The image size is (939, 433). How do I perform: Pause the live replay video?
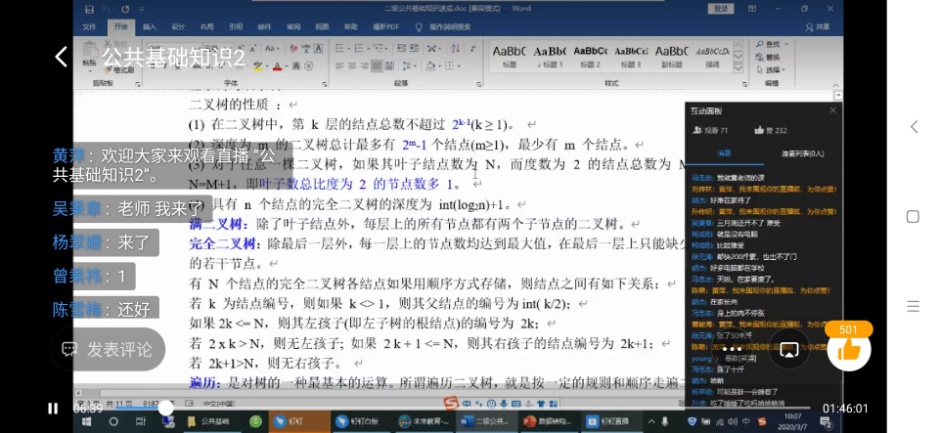pos(53,408)
